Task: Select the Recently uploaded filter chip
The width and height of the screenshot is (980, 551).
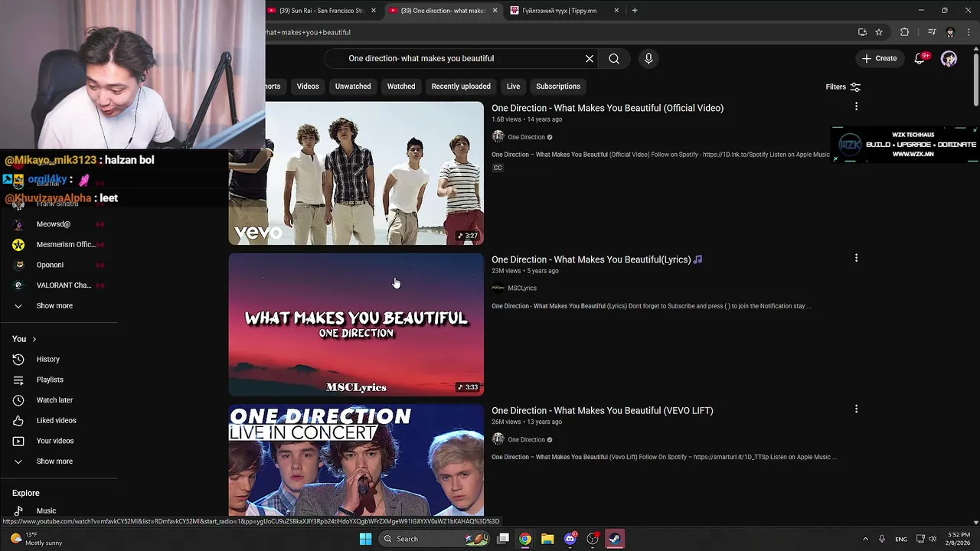Action: pyautogui.click(x=461, y=86)
